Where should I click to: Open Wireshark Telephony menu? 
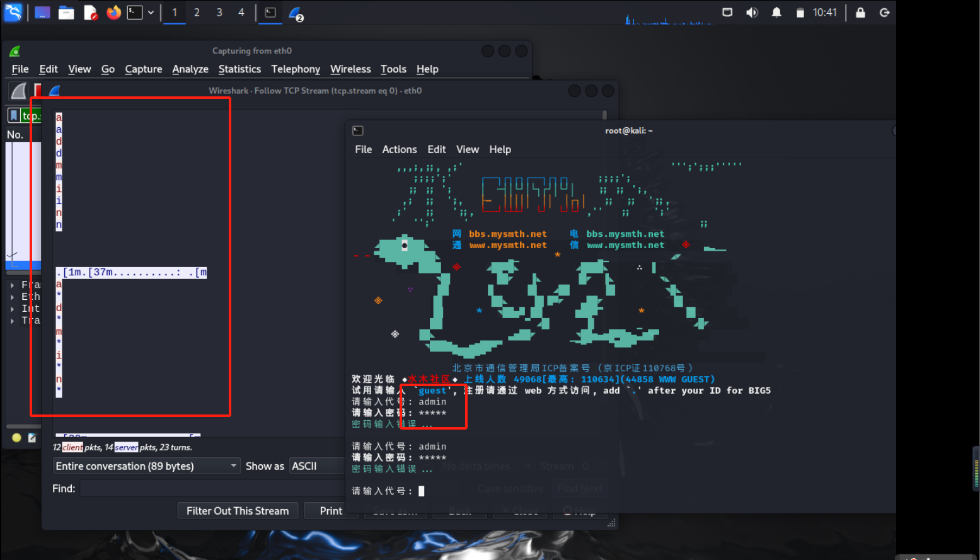click(296, 69)
